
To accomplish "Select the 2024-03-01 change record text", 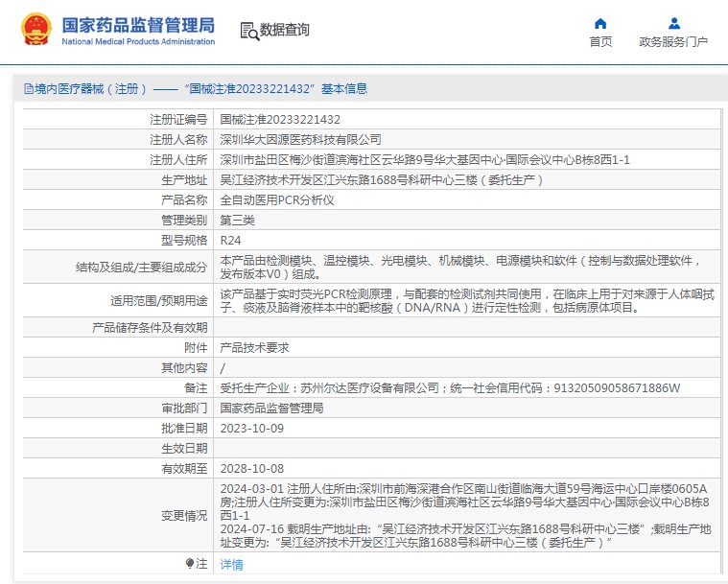I will tap(465, 502).
